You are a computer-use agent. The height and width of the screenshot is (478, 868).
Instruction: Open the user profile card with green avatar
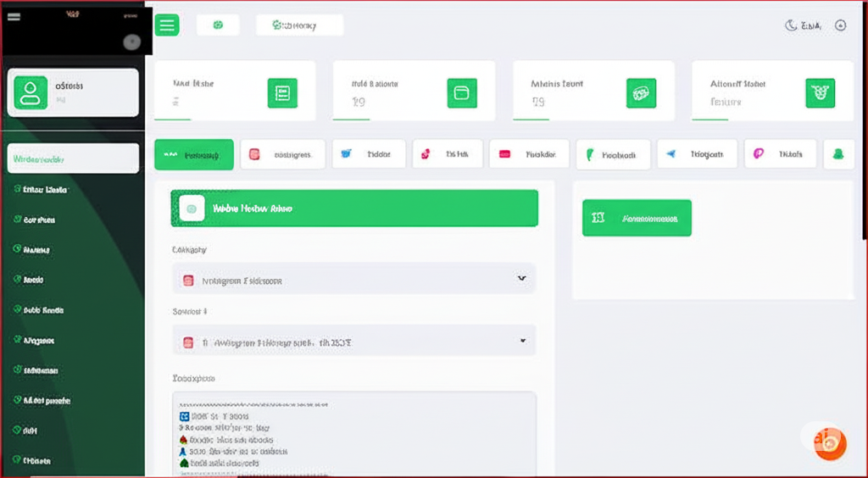73,92
